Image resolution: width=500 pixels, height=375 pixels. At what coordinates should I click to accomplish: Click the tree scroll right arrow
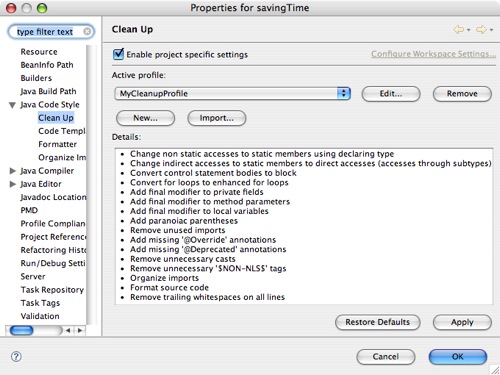coord(80,330)
